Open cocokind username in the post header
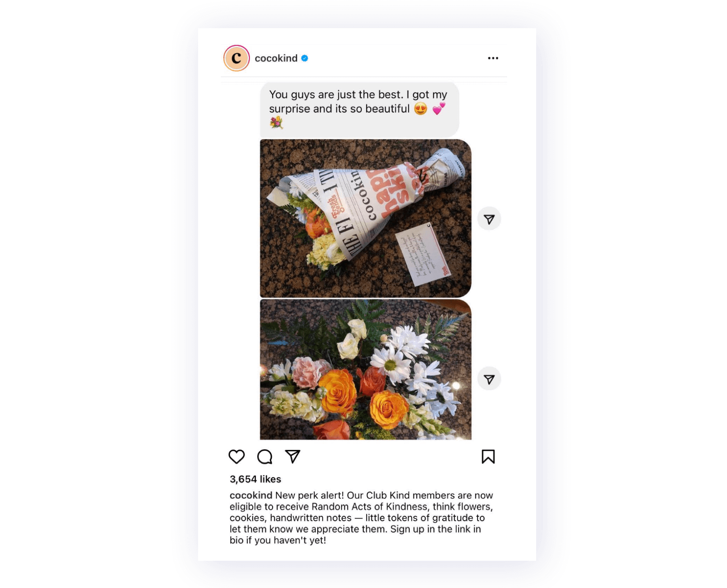The image size is (727, 588). 276,58
